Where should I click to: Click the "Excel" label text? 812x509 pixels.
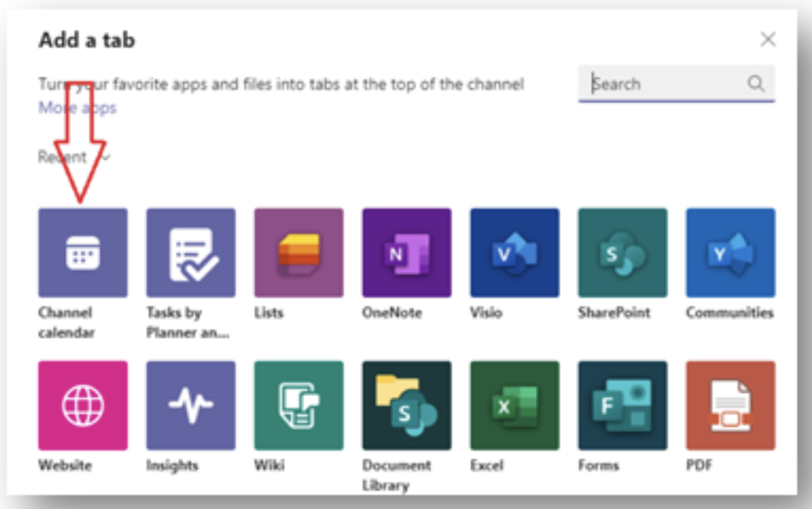(x=487, y=465)
